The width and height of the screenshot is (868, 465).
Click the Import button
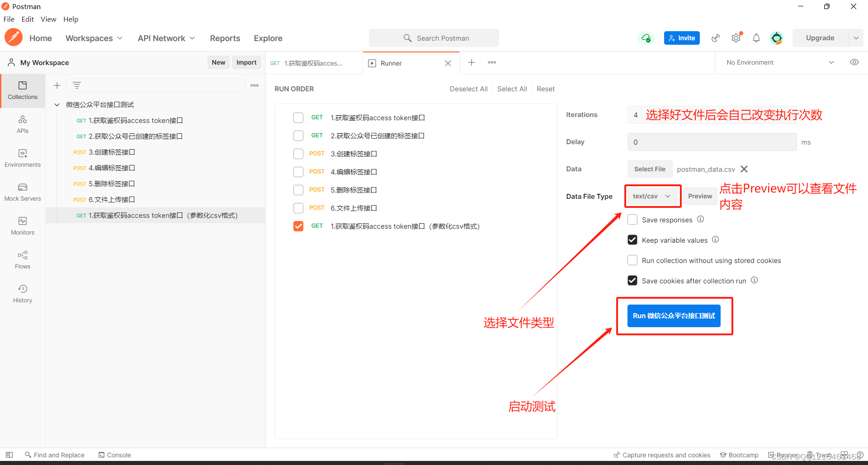coord(246,62)
